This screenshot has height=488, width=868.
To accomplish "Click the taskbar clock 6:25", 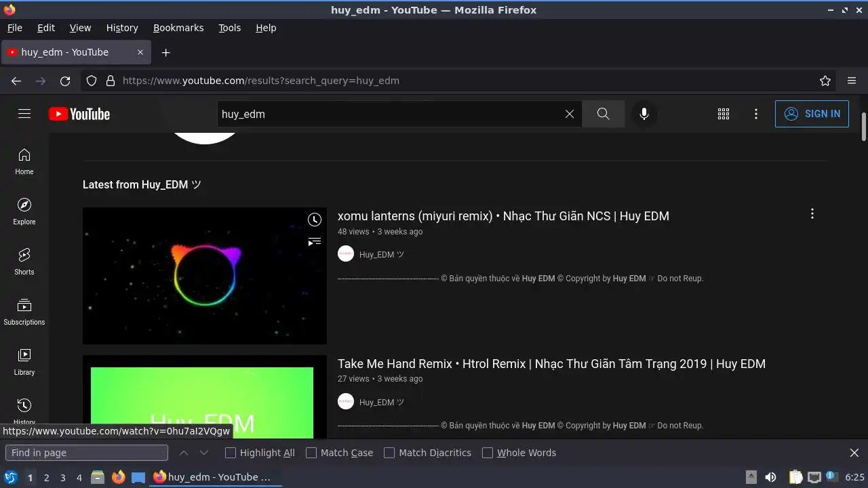I will (x=854, y=477).
